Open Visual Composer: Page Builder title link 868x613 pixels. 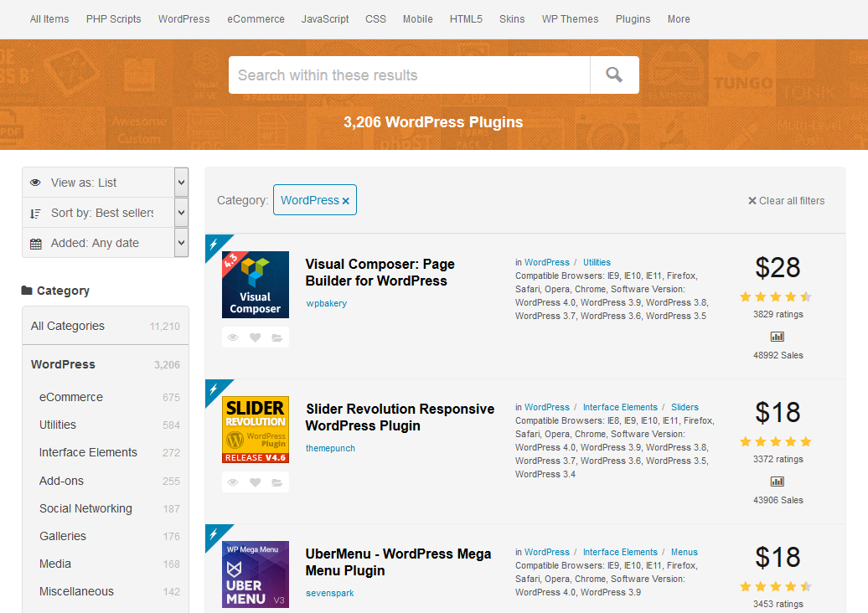pos(380,272)
